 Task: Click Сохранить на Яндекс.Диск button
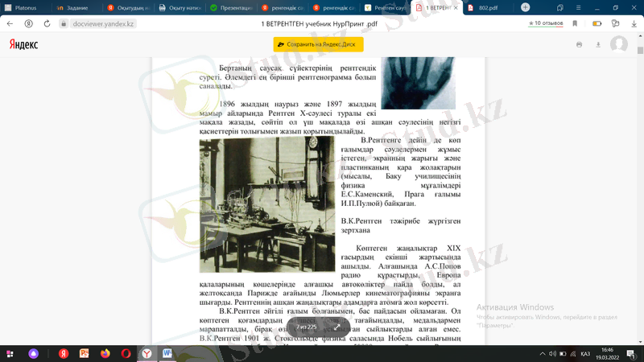pyautogui.click(x=318, y=45)
